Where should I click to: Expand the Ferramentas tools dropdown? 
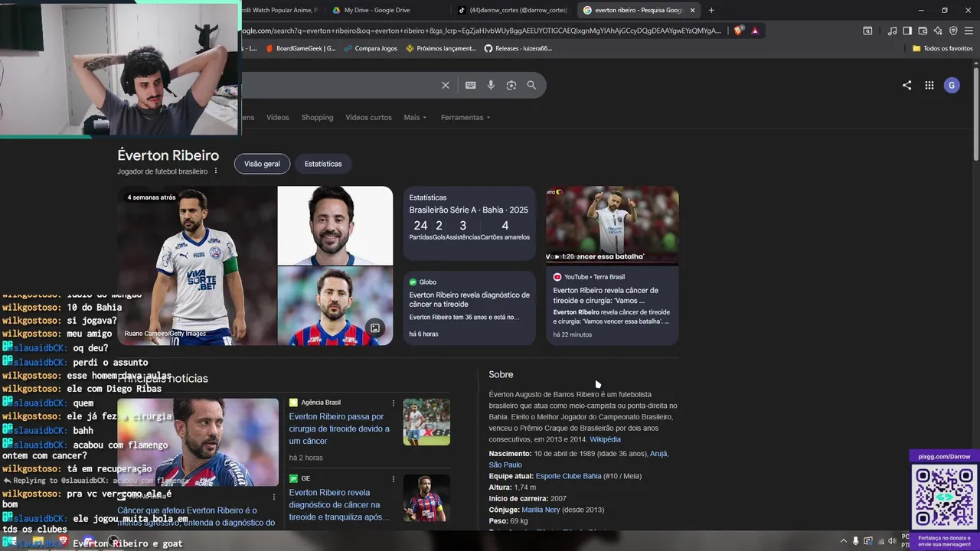pos(465,117)
